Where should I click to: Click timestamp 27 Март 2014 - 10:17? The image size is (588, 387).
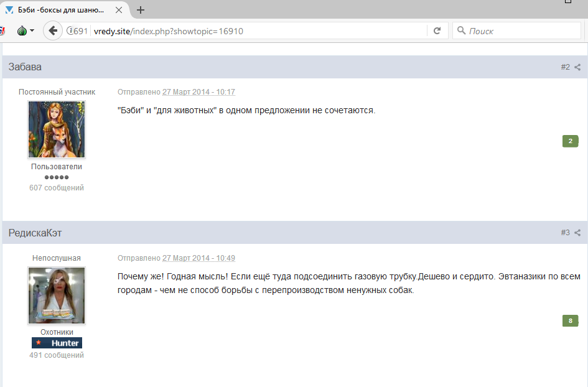coord(198,92)
